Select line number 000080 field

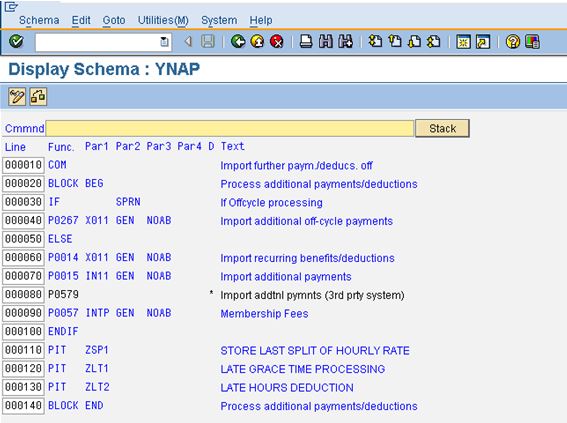23,295
